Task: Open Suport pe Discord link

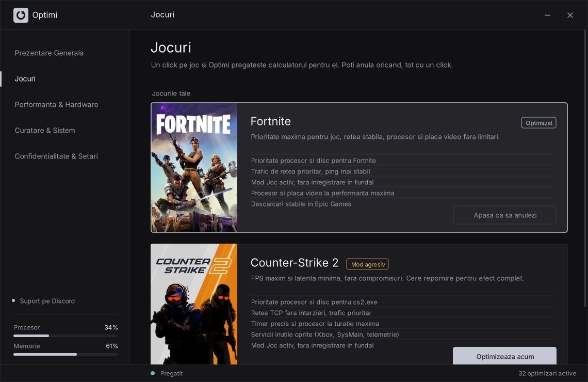Action: tap(47, 301)
